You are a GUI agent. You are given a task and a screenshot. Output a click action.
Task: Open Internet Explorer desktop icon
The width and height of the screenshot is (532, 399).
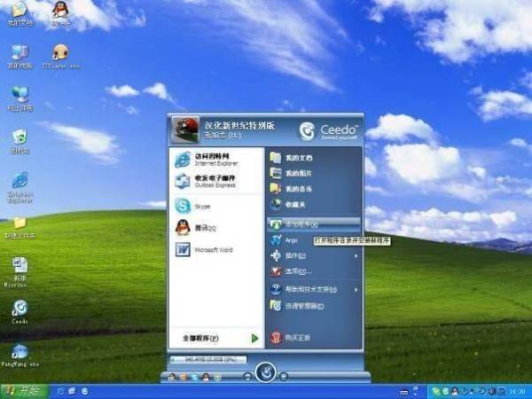tap(20, 187)
